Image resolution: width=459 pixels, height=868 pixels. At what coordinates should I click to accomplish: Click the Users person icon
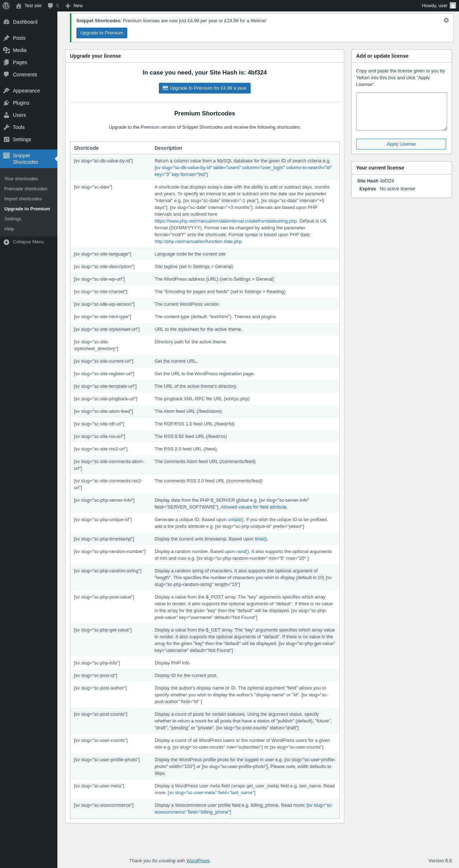pos(6,115)
